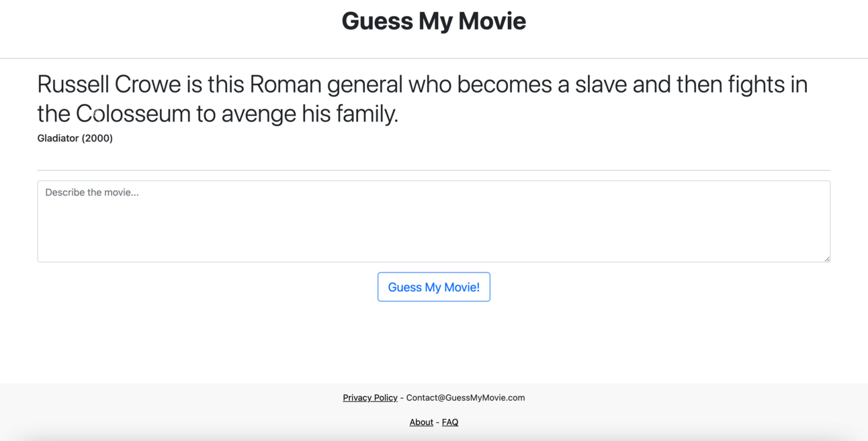Click the Contact@GuessMyMovie.com email text
The height and width of the screenshot is (441, 868).
tap(466, 397)
